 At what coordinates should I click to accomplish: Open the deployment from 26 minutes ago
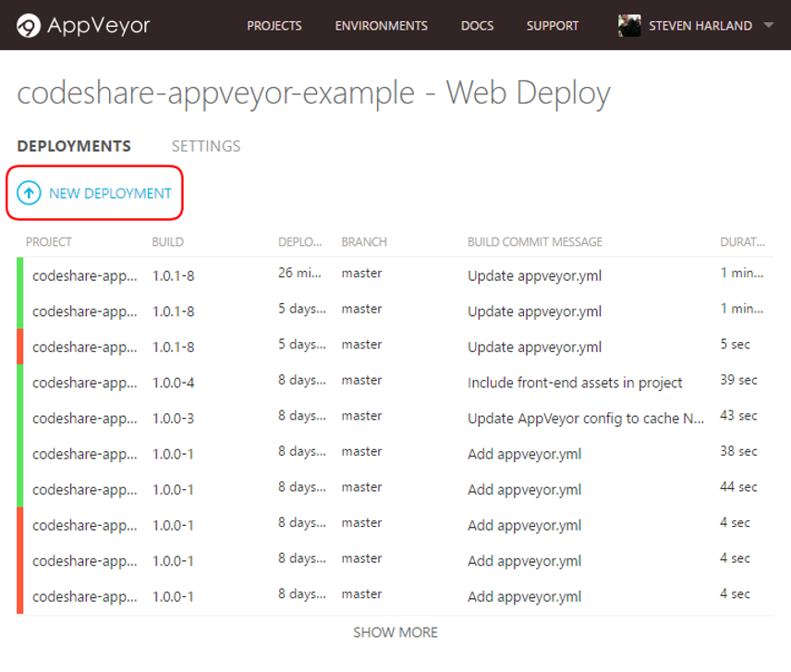point(300,275)
